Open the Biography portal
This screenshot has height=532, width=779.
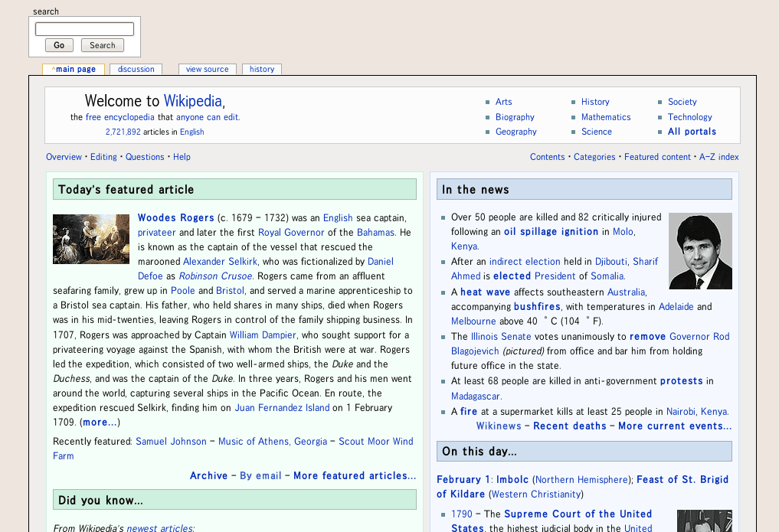point(514,116)
